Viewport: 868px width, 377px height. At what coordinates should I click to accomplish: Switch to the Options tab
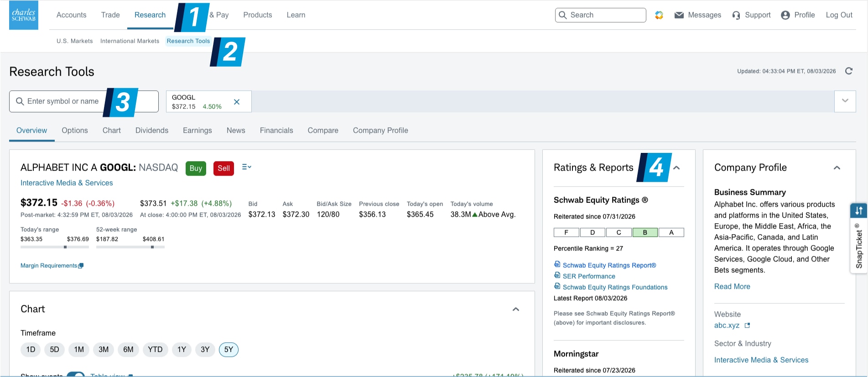coord(75,131)
